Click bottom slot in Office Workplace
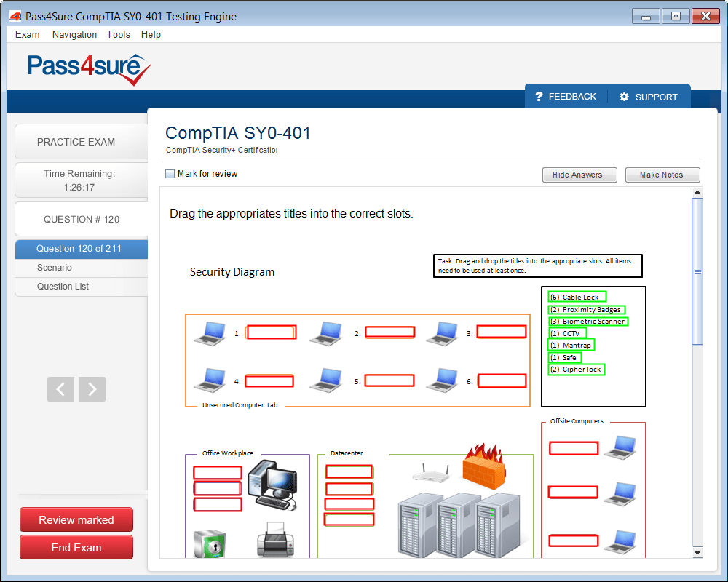This screenshot has height=582, width=728. click(218, 504)
